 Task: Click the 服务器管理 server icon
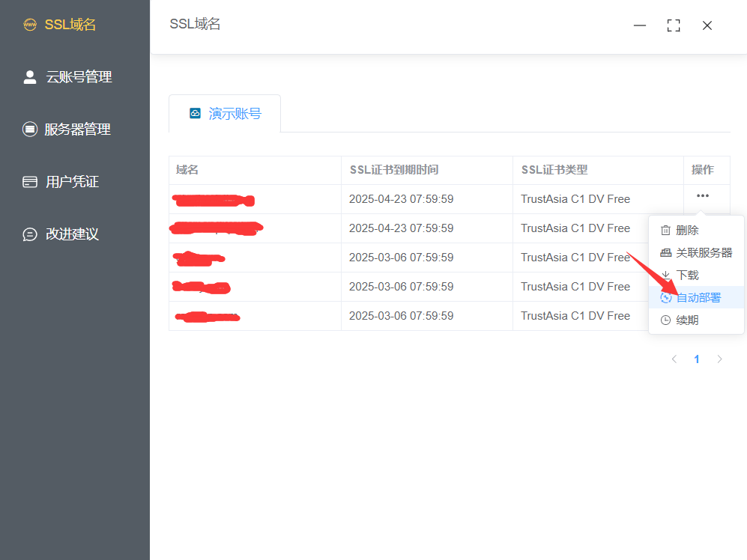tap(30, 130)
